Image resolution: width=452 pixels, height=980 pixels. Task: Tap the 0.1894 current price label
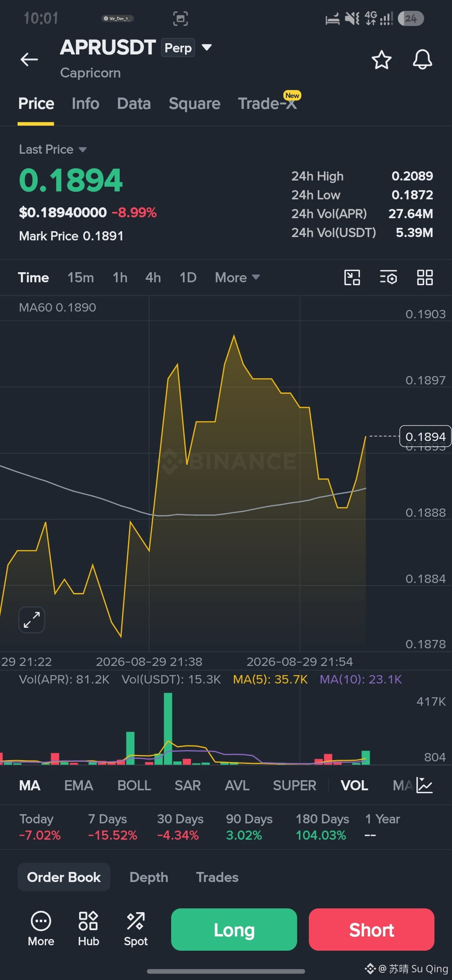pos(425,436)
